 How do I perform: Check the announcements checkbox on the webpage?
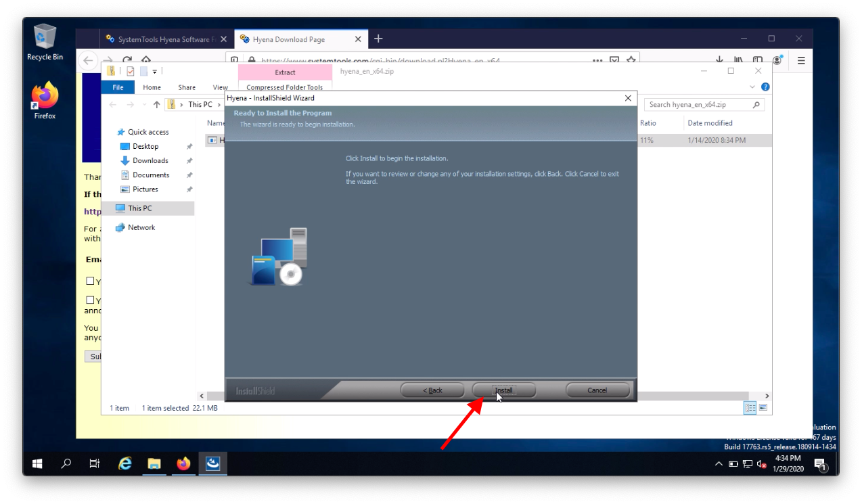pyautogui.click(x=90, y=300)
